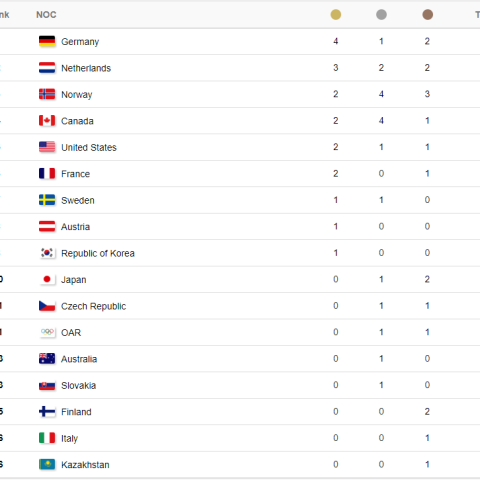Click the Australia flag icon
The width and height of the screenshot is (480, 480).
click(47, 359)
